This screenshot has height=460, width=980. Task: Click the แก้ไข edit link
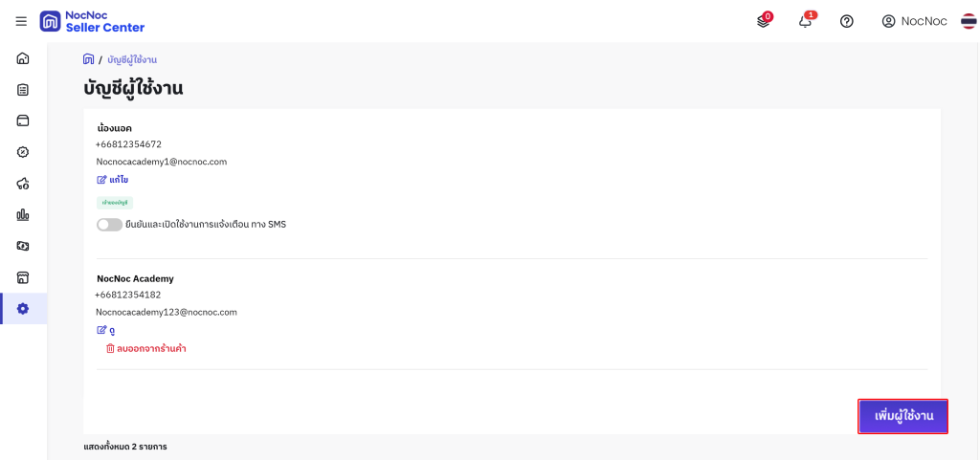pyautogui.click(x=113, y=180)
